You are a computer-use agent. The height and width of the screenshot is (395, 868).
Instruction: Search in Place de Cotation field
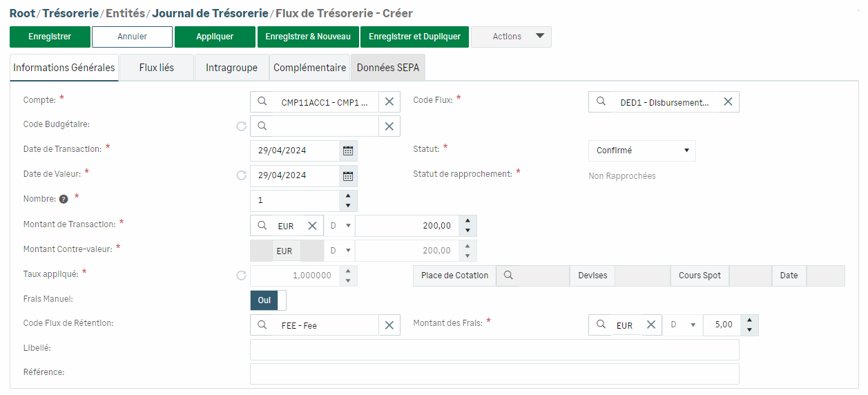[508, 276]
